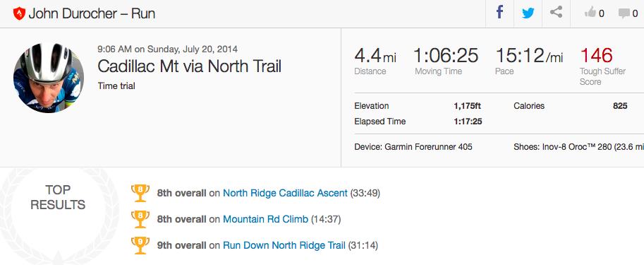644x265 pixels.
Task: Click the trophy icon beside Mountain Rd Climb
Action: (x=140, y=219)
